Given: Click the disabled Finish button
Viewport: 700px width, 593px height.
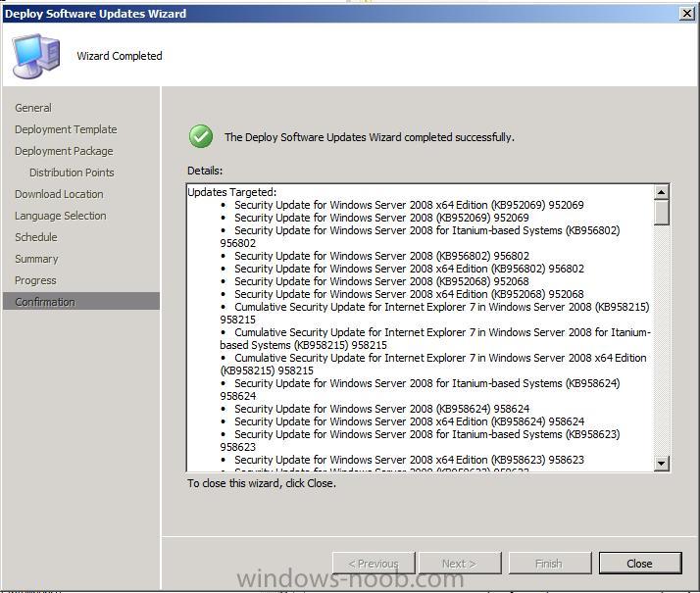Looking at the screenshot, I should click(550, 564).
